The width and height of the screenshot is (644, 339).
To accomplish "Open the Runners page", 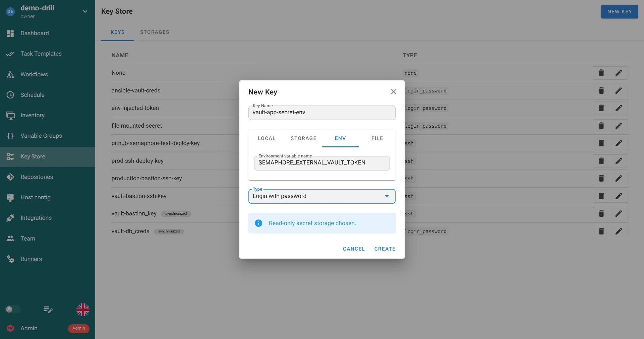I will click(x=48, y=259).
